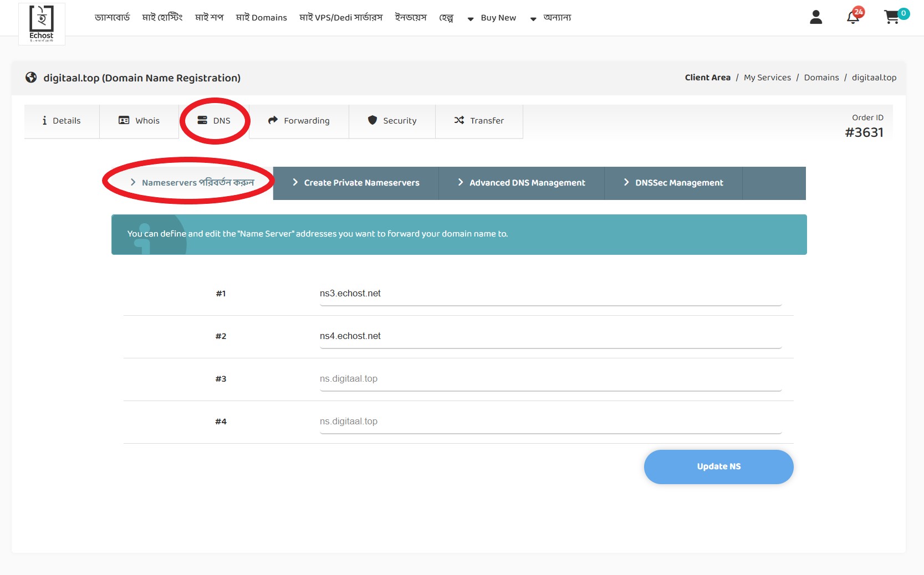Select Nameservers পরিবর্তন করুন sub-tab
The image size is (924, 575).
[192, 183]
